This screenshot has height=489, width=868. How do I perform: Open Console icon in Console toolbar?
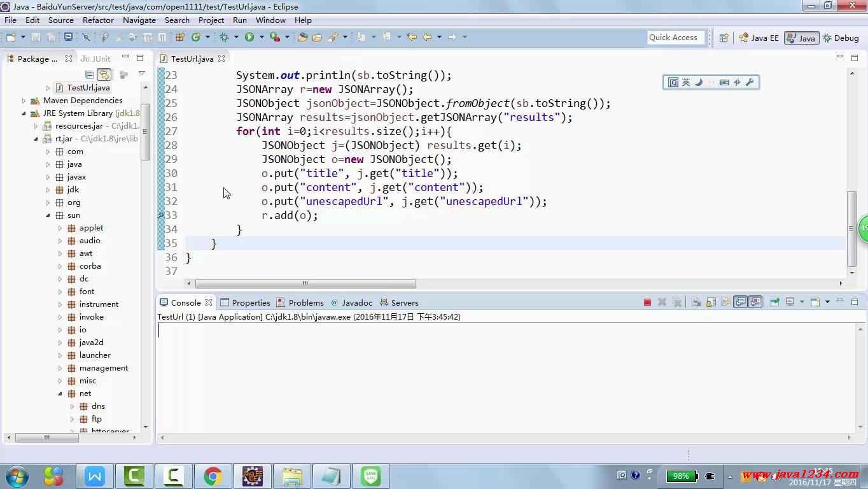click(x=815, y=302)
